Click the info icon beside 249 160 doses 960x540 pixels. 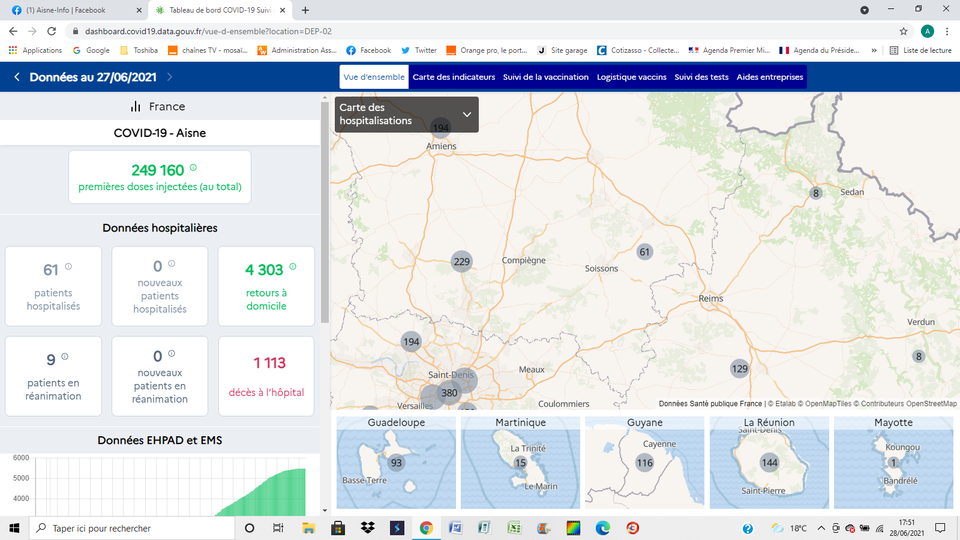[193, 169]
